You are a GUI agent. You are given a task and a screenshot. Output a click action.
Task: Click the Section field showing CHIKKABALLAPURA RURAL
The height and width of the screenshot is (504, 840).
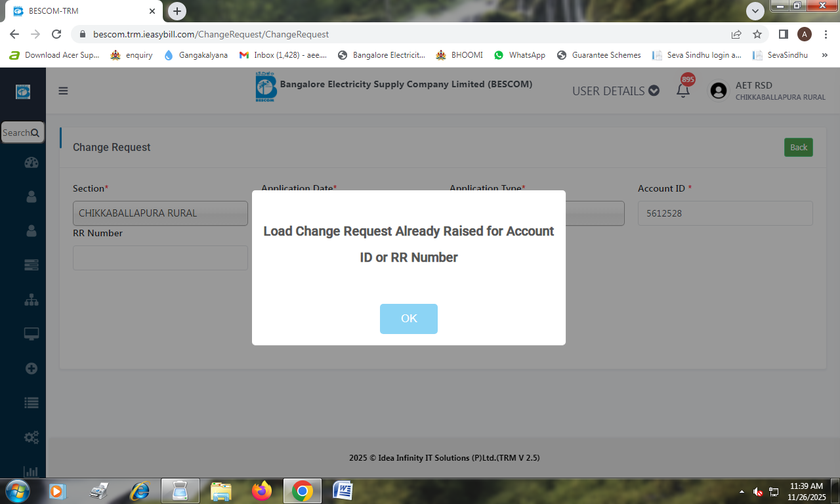click(160, 213)
